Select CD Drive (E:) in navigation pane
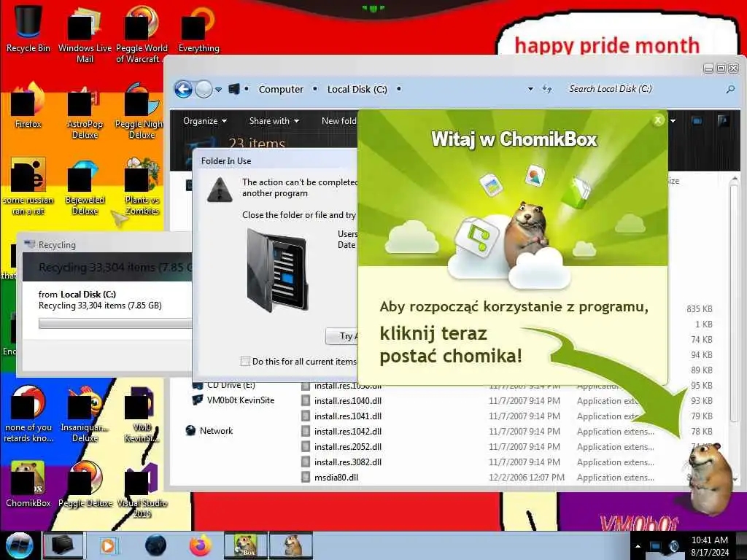The height and width of the screenshot is (560, 747). pyautogui.click(x=224, y=385)
